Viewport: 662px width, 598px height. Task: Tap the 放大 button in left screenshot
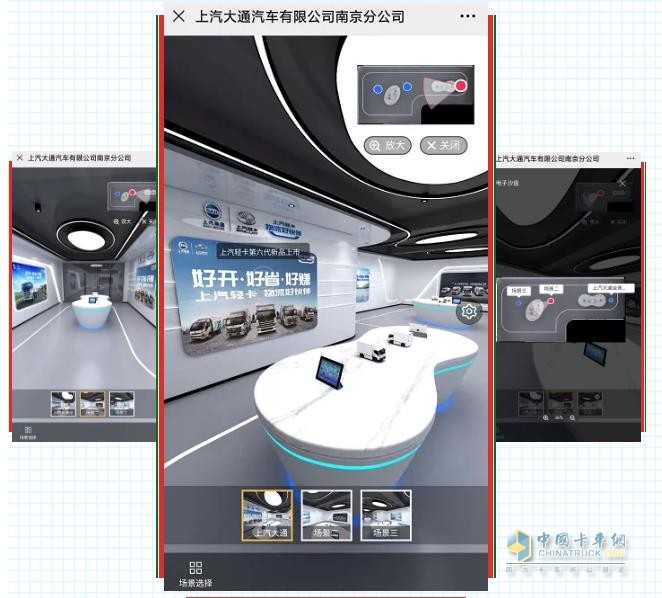tap(122, 221)
